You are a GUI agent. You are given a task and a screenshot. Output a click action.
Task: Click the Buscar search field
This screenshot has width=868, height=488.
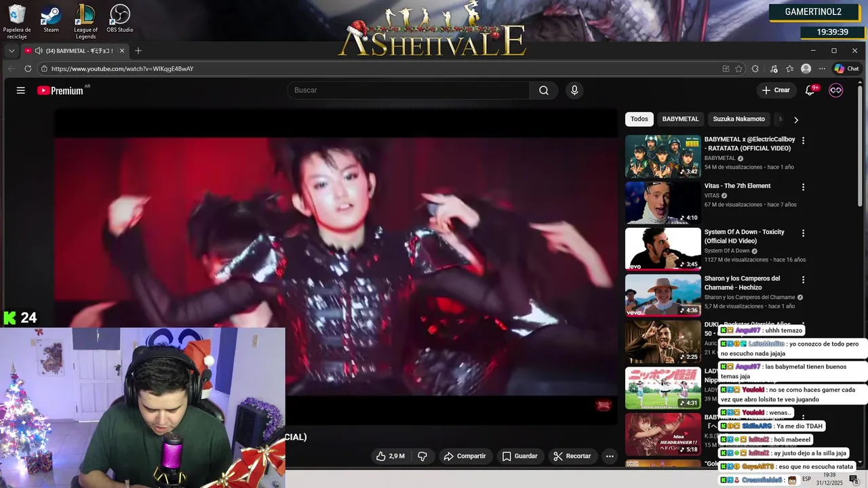click(408, 90)
